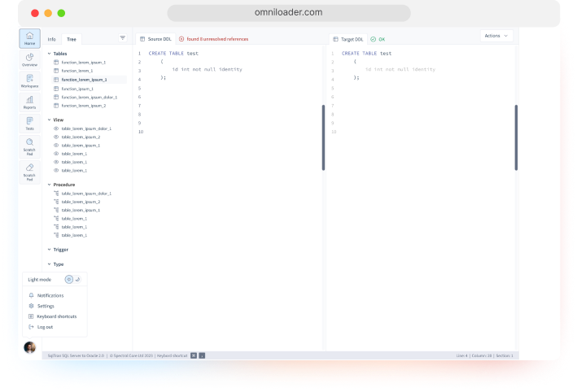
Task: Click the OK status text
Action: click(382, 39)
